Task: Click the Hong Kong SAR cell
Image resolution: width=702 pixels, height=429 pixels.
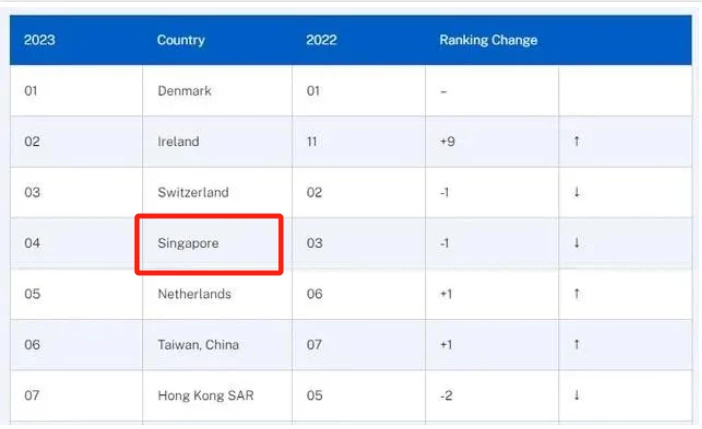Action: click(218, 395)
